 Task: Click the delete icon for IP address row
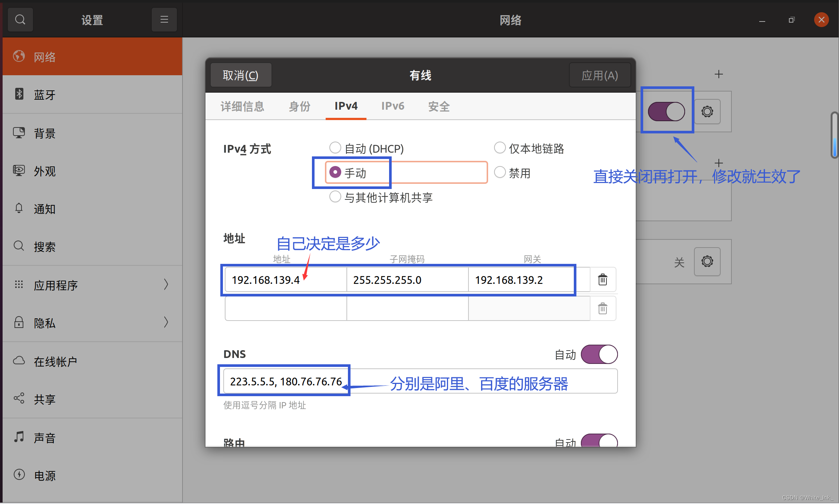point(602,279)
